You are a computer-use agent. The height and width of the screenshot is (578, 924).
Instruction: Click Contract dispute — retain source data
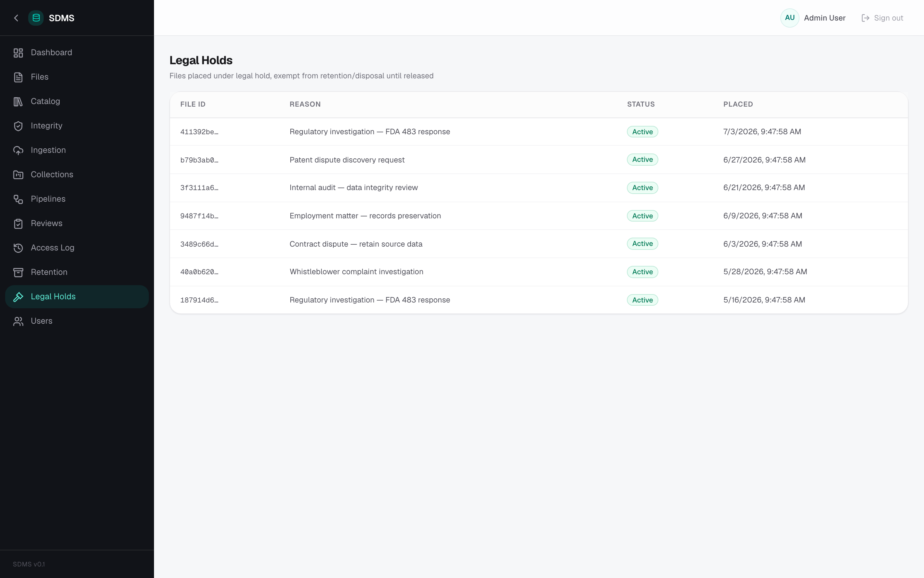pyautogui.click(x=356, y=244)
